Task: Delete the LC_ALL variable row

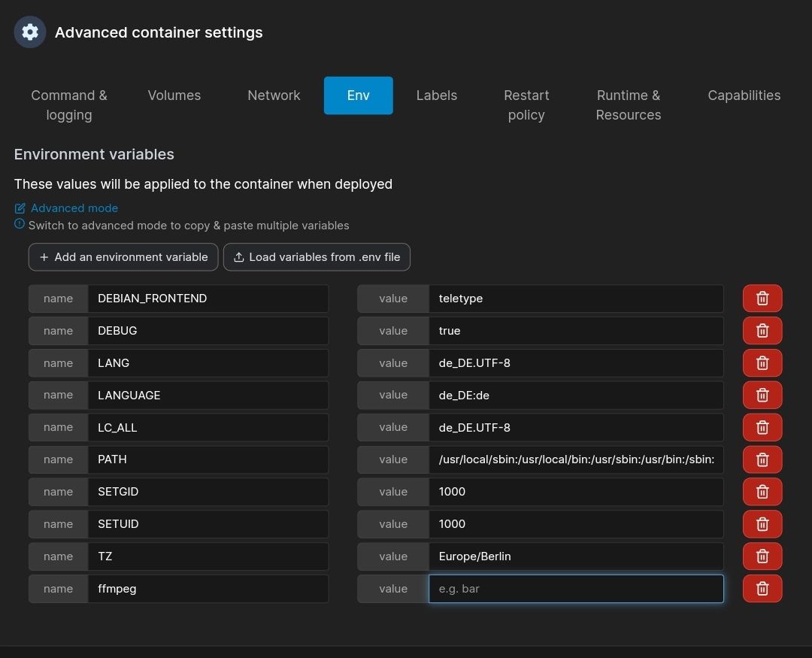Action: [762, 428]
